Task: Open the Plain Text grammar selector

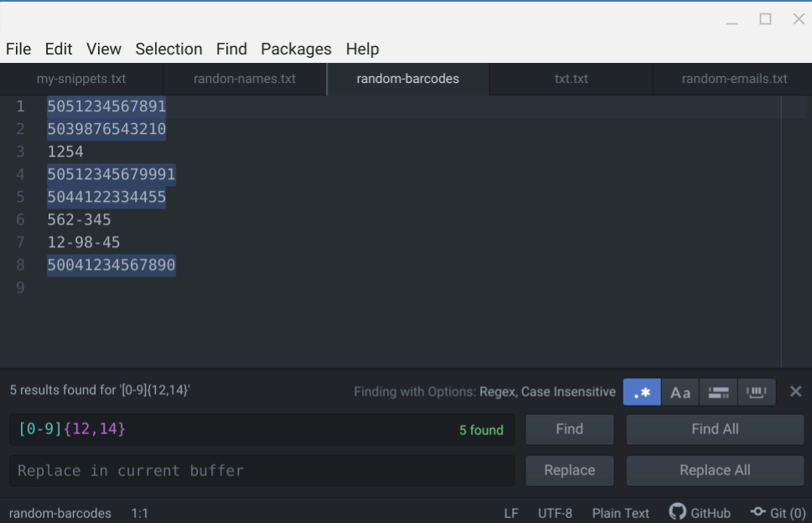Action: point(620,513)
